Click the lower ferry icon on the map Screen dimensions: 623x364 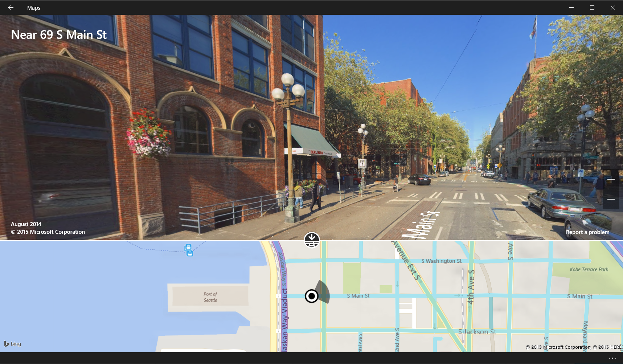[189, 253]
